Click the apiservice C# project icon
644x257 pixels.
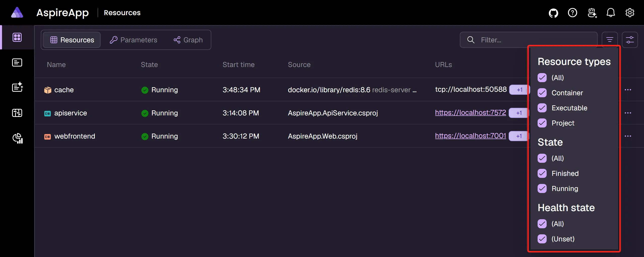pyautogui.click(x=48, y=113)
